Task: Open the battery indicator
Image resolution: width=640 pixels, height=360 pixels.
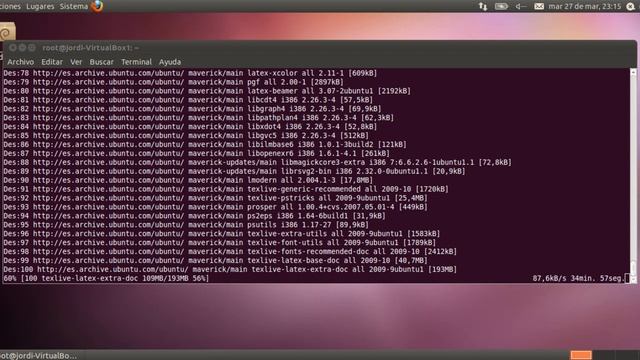Action: coord(501,6)
